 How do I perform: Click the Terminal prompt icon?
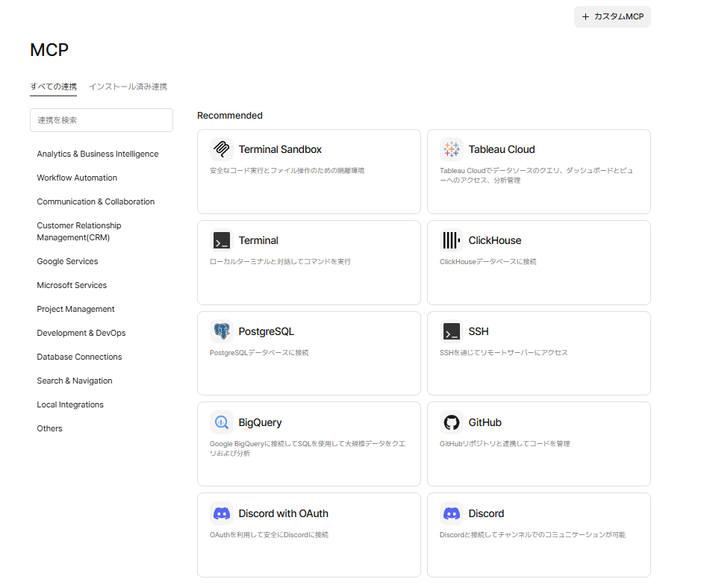tap(222, 240)
